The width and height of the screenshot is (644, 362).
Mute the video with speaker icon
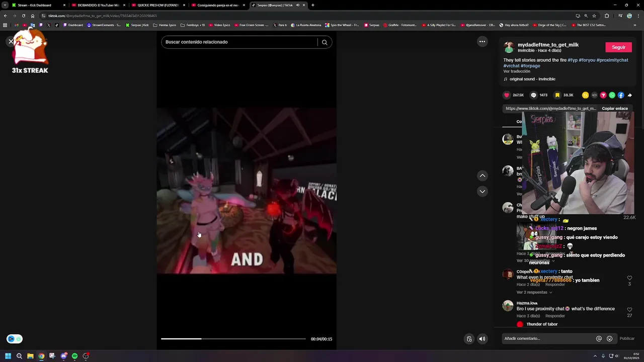pos(482,339)
